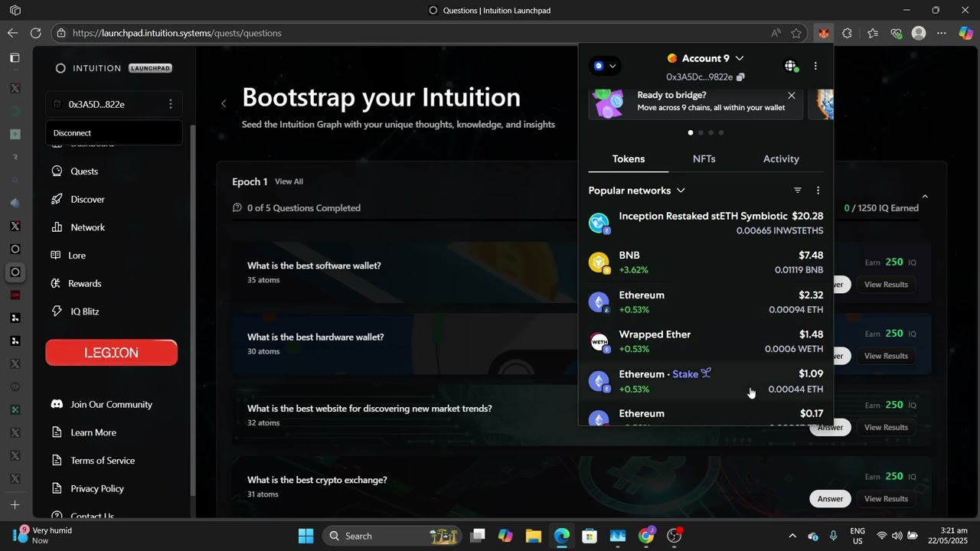View Results for best hardware wallet
This screenshot has width=980, height=551.
(x=886, y=356)
